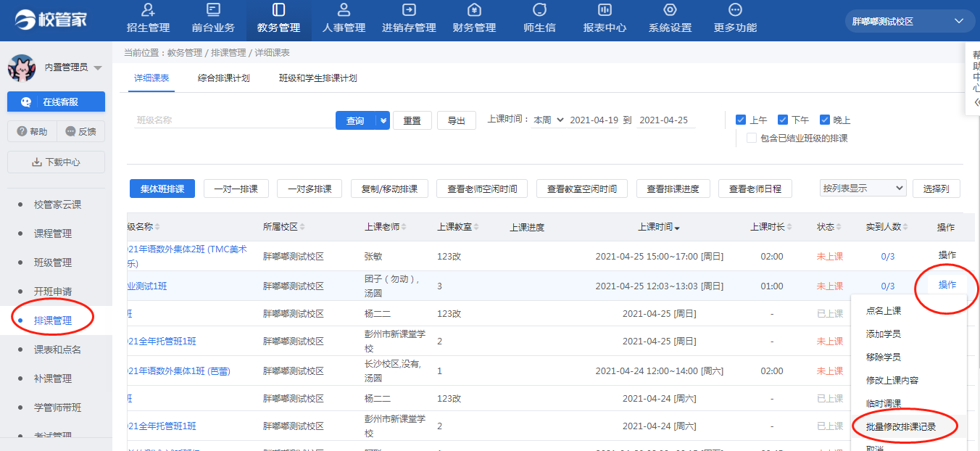
Task: Open 课表和点名 in the sidebar
Action: coord(57,349)
